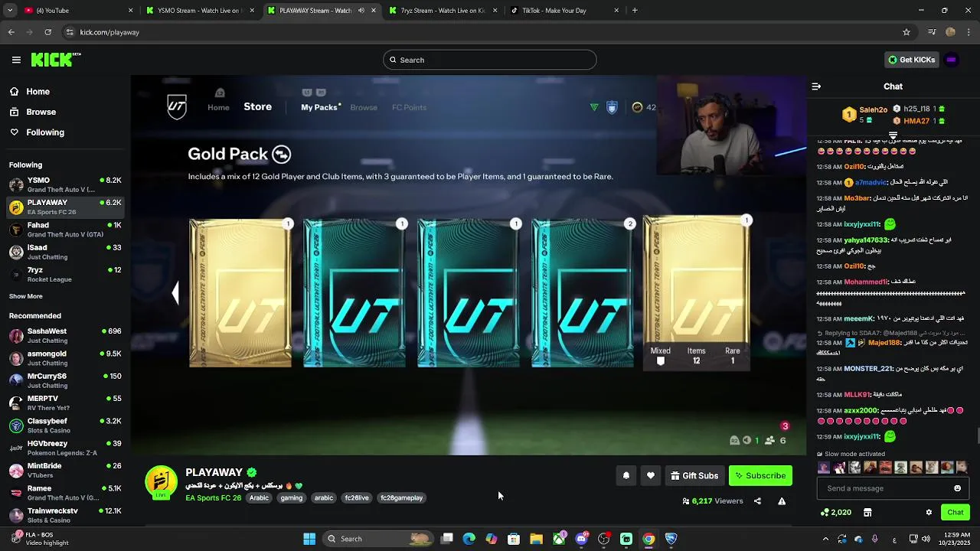The width and height of the screenshot is (980, 551).
Task: Expand Show More followed channels
Action: click(26, 296)
